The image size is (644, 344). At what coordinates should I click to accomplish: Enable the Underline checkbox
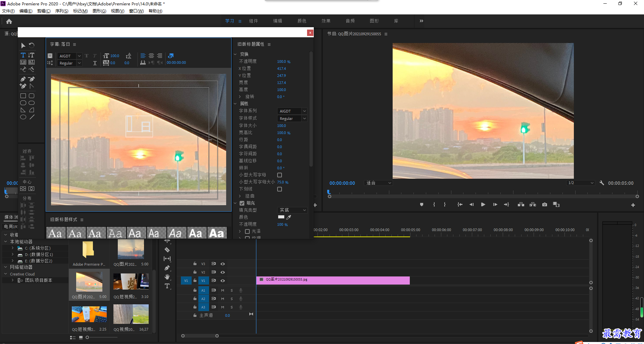click(x=280, y=189)
